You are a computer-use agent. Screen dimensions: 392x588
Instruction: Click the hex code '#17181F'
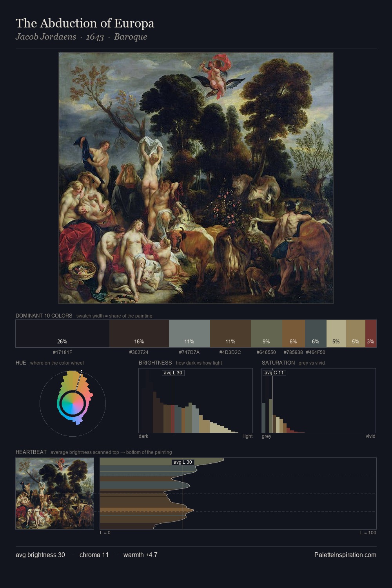62,352
